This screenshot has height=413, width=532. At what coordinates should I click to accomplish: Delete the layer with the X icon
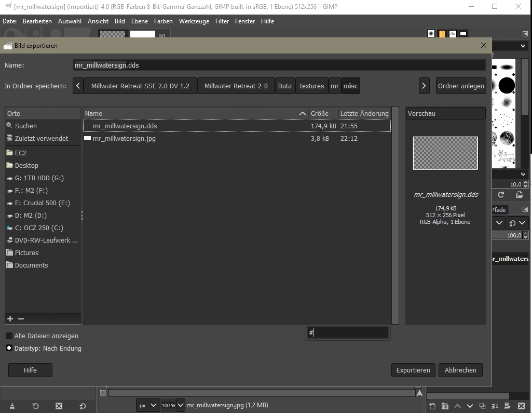tap(521, 406)
